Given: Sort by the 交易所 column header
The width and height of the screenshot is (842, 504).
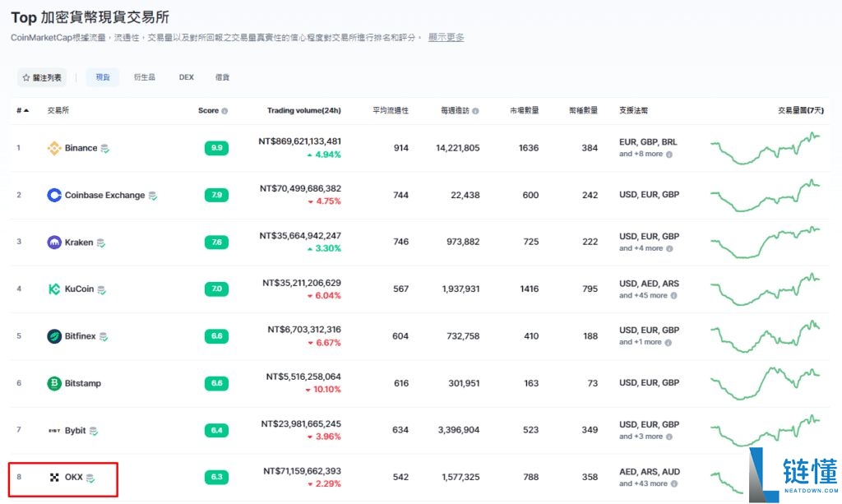Looking at the screenshot, I should [58, 110].
